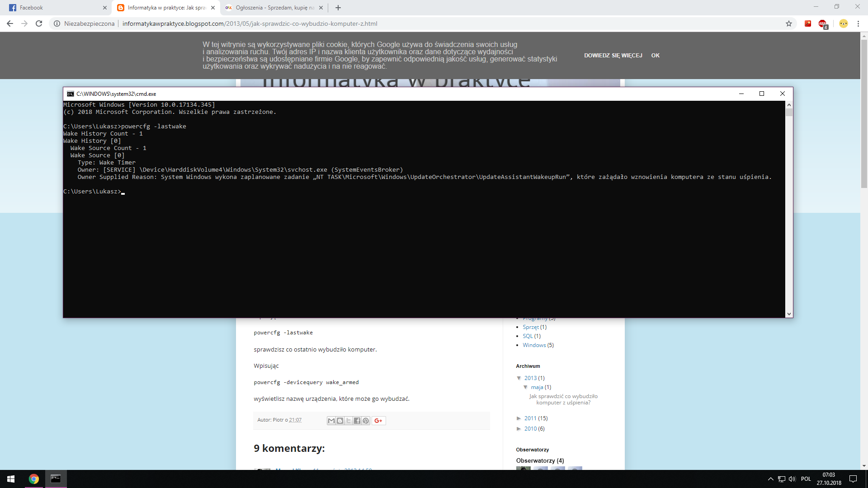Maximize the cmd.exe window

pyautogui.click(x=762, y=94)
